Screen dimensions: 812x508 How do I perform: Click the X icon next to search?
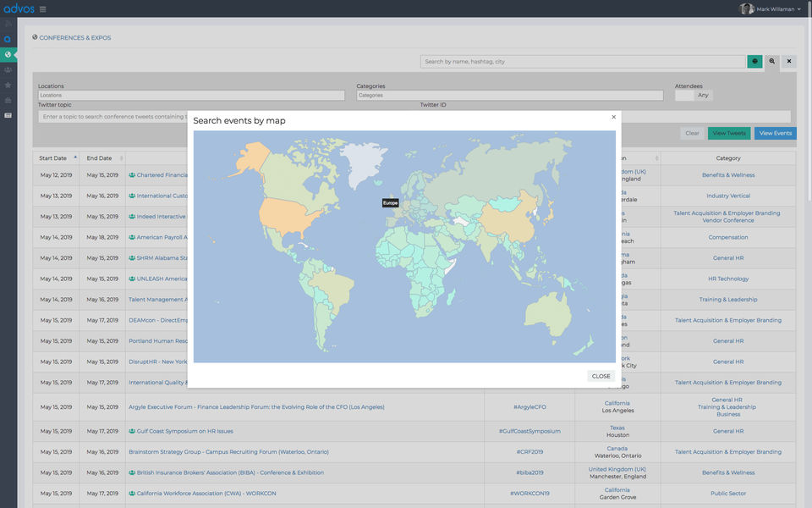click(x=788, y=62)
